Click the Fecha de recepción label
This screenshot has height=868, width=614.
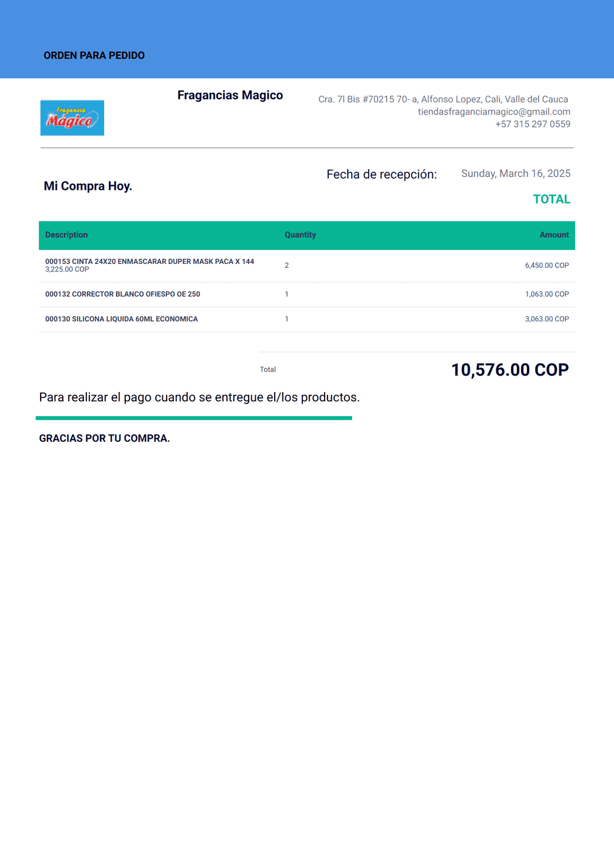point(382,175)
